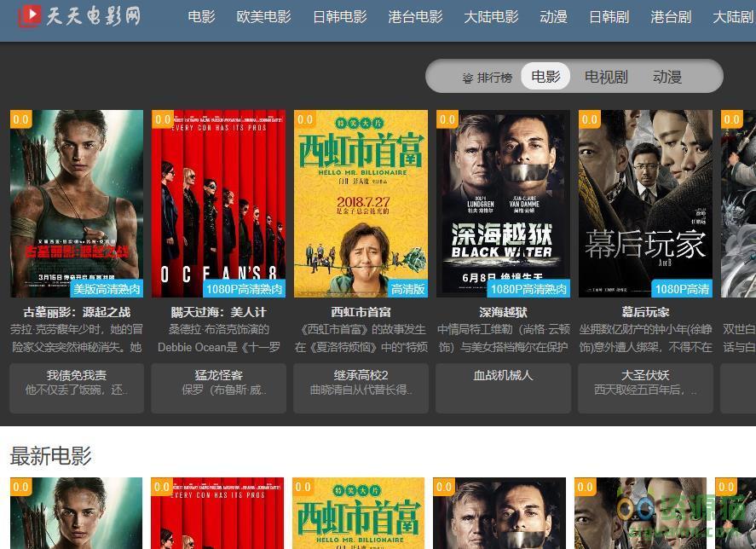Click the 我债免我责 recommendation card
This screenshot has width=756, height=549.
pyautogui.click(x=77, y=382)
